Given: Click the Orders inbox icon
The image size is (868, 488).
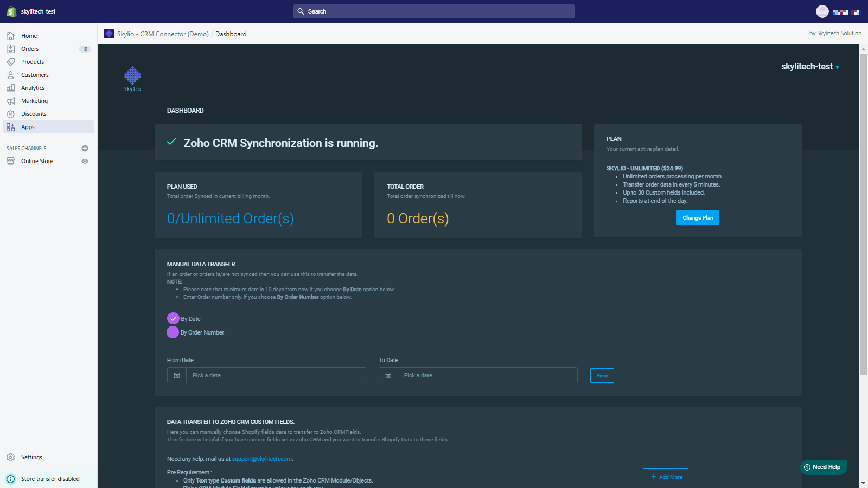Looking at the screenshot, I should click(x=10, y=49).
